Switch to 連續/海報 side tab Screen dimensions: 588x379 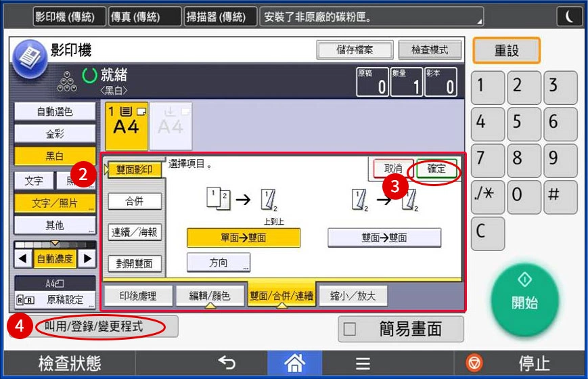click(x=134, y=232)
